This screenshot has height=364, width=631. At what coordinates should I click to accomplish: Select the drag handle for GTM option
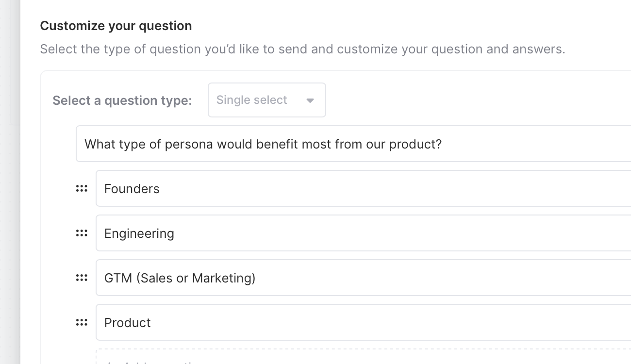pos(82,278)
